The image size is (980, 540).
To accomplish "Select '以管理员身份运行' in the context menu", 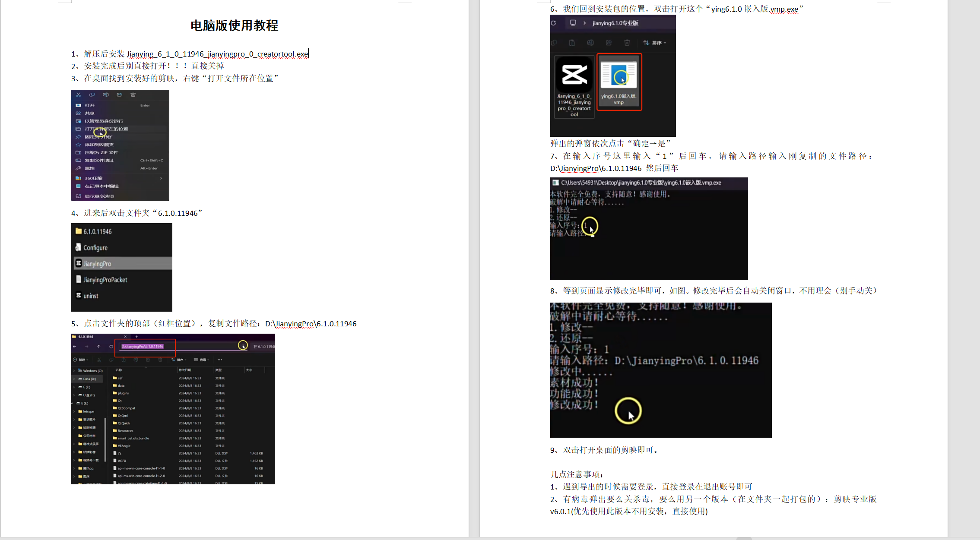I will (x=104, y=121).
